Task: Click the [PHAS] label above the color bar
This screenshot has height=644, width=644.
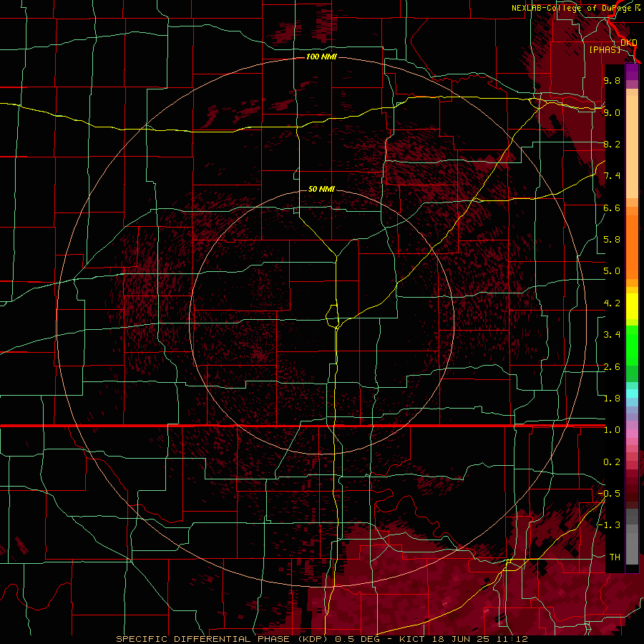Action: pyautogui.click(x=605, y=49)
